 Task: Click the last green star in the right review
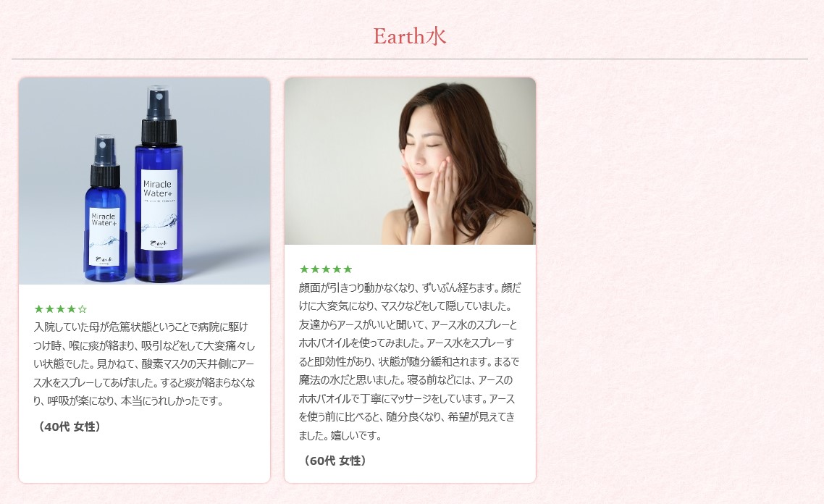click(x=348, y=269)
